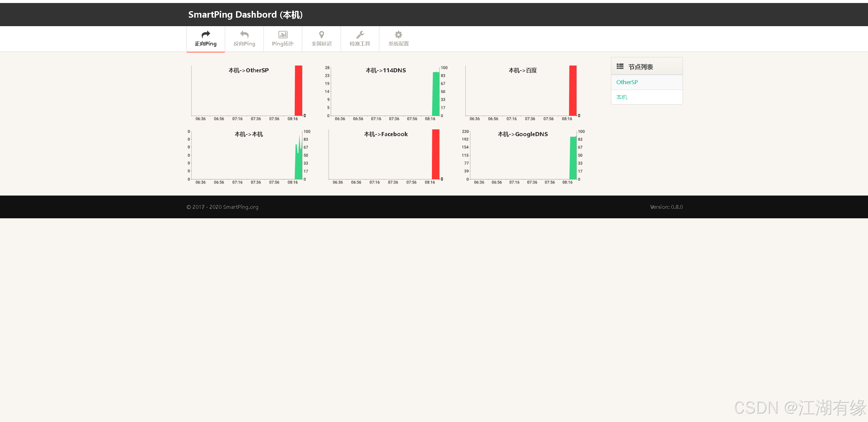Open the gear icon for 系统配置

coord(398,34)
